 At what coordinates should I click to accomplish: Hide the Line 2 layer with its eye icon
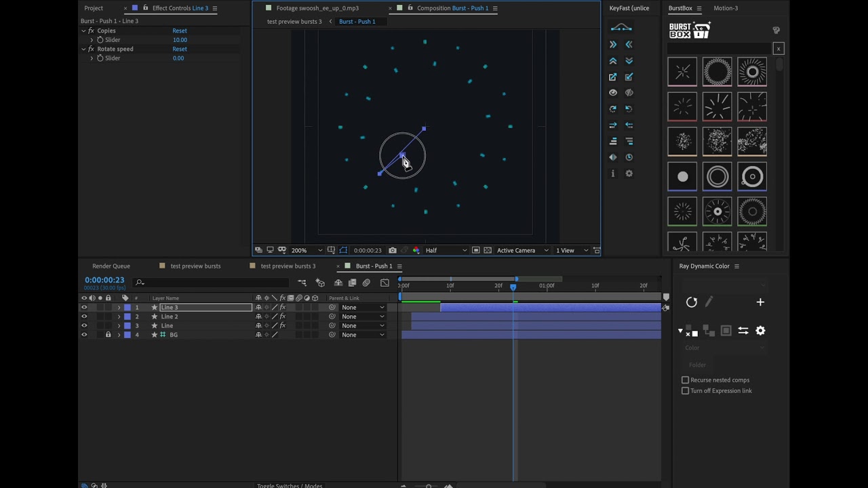tap(84, 317)
